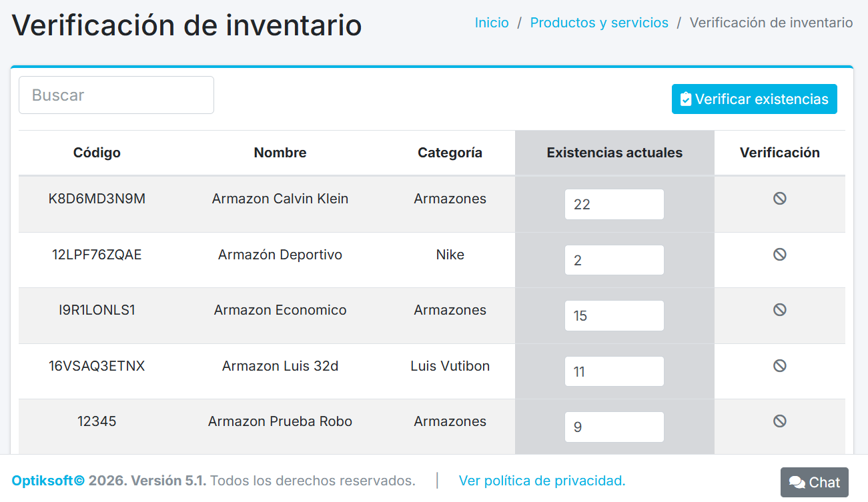Open Productos y servicios breadcrumb link
Viewport: 868px width, 502px height.
point(599,23)
